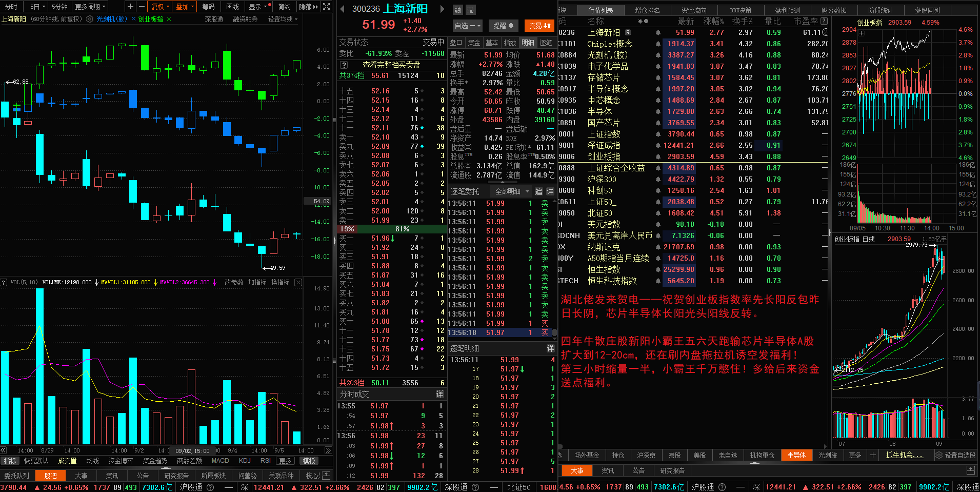Viewport: 980px width, 492px height.
Task: Select 纳斯达克 row in quote list
Action: (693, 247)
